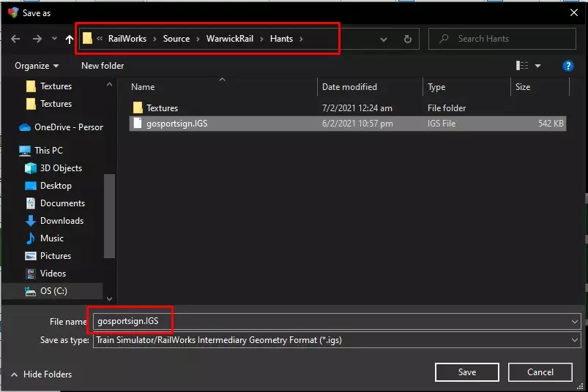Refresh the Hants folder view
The width and height of the screenshot is (588, 392).
[x=408, y=39]
